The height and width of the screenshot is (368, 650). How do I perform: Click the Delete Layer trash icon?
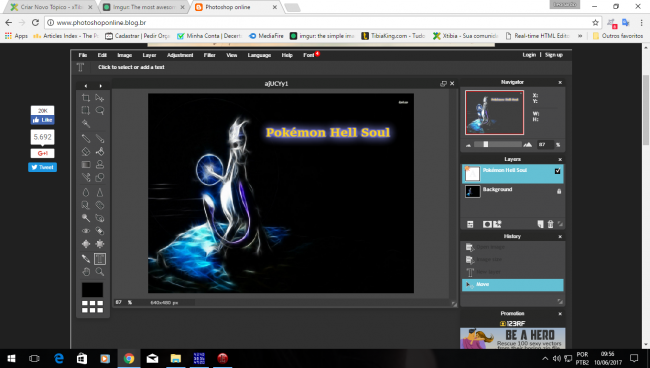coord(551,224)
